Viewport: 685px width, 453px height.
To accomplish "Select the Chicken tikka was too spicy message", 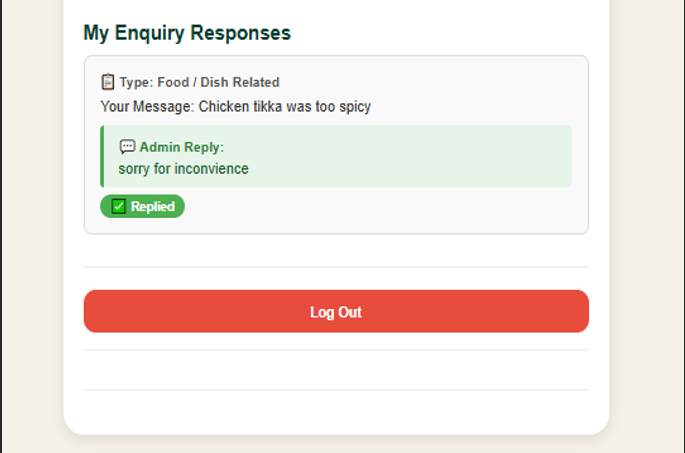I will (285, 107).
